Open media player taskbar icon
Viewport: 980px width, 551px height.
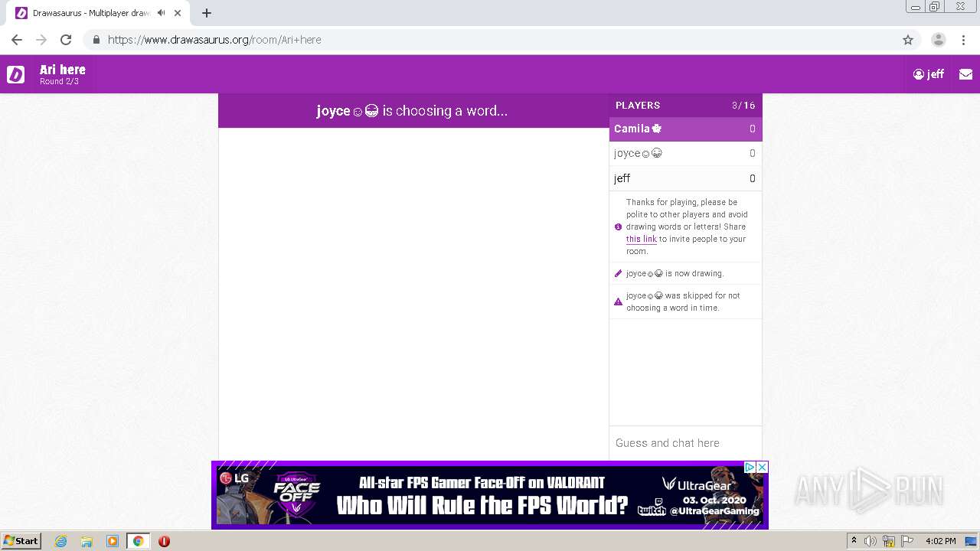pos(113,541)
